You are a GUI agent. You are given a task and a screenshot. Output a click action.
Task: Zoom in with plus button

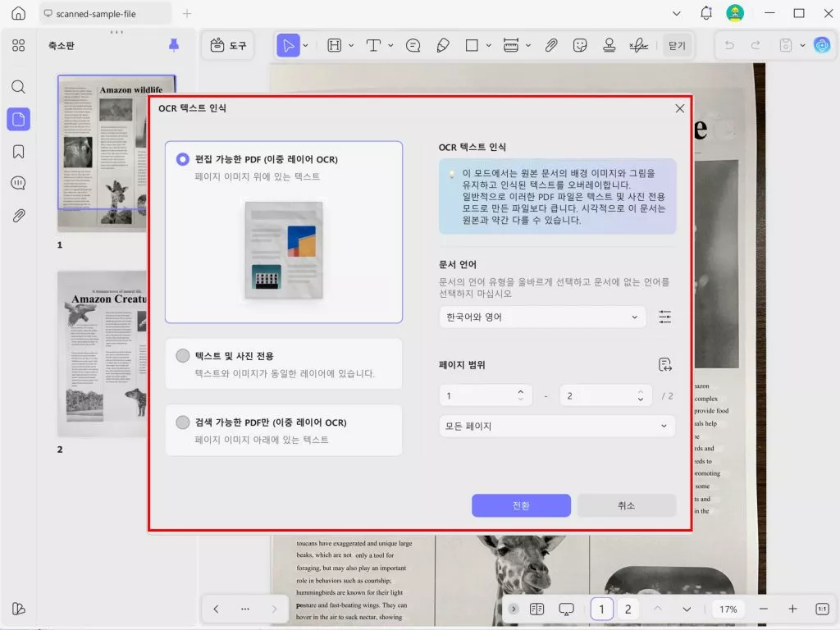793,609
